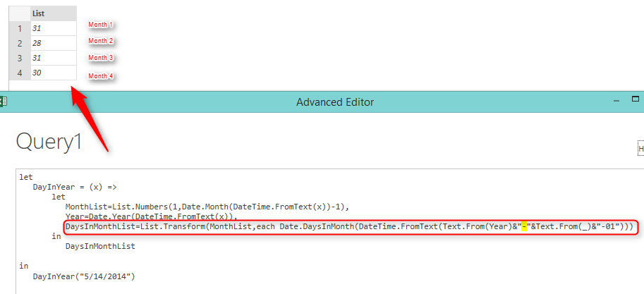The height and width of the screenshot is (294, 644).
Task: Select the List column header
Action: pos(54,13)
